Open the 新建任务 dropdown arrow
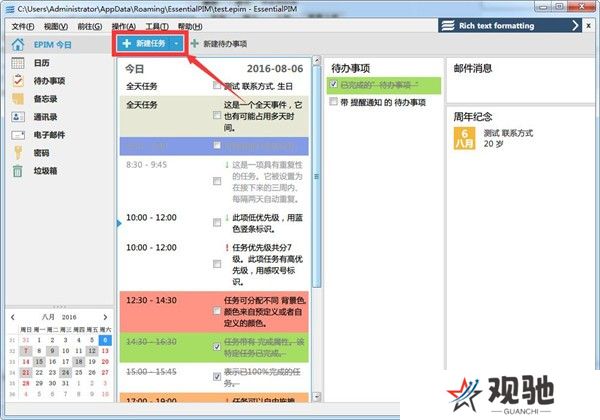This screenshot has width=600, height=420. tap(176, 44)
